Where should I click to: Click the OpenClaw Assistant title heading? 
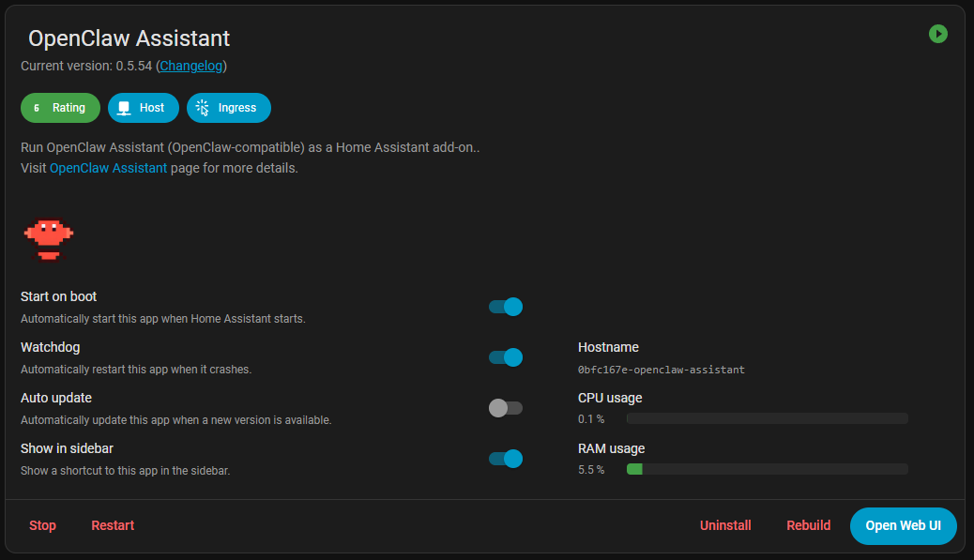(129, 38)
